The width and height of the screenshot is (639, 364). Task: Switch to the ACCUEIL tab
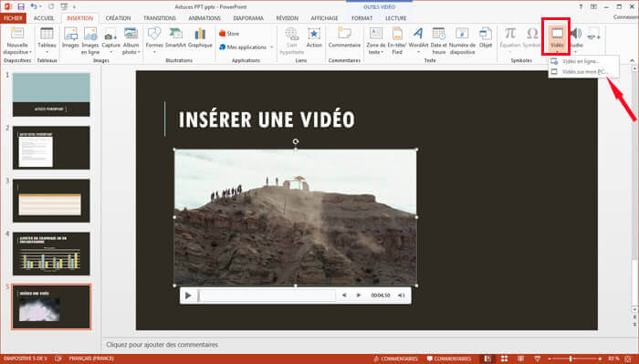click(44, 18)
